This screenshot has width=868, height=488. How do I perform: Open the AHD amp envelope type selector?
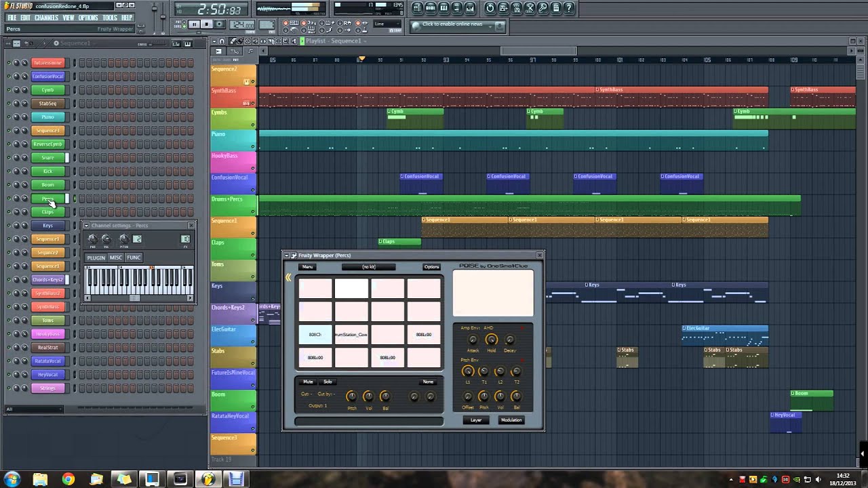click(x=488, y=328)
